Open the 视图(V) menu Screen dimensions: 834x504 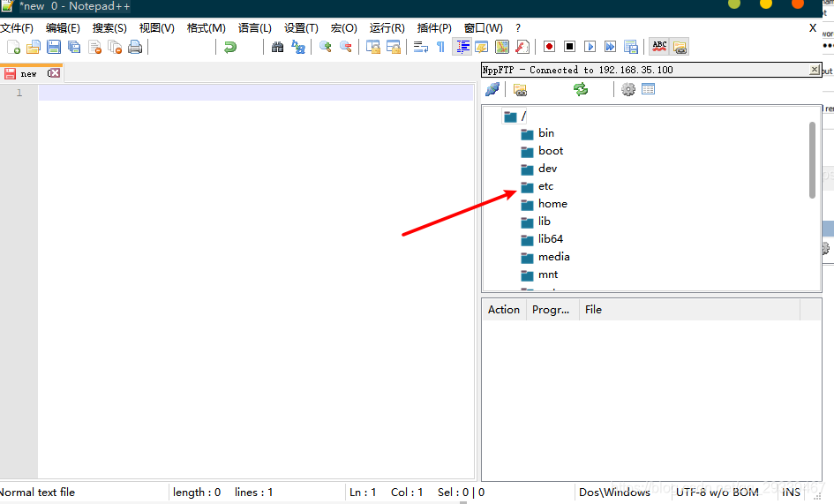(157, 27)
